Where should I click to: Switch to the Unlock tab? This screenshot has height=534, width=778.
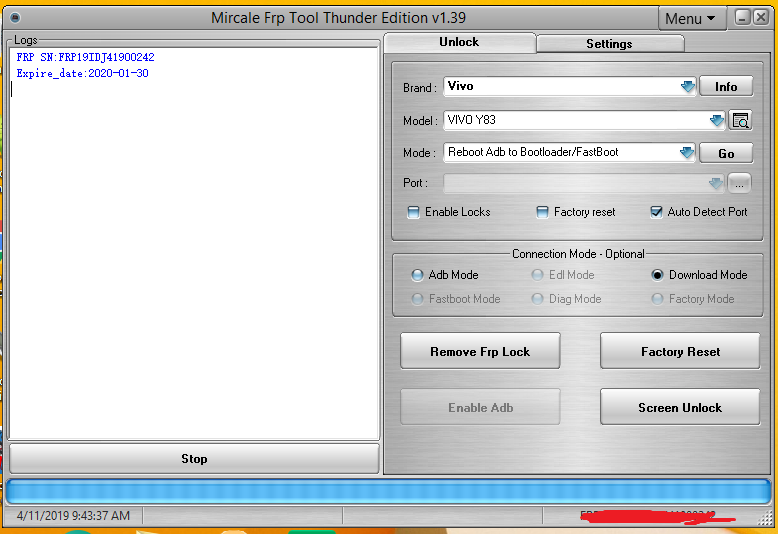click(459, 43)
